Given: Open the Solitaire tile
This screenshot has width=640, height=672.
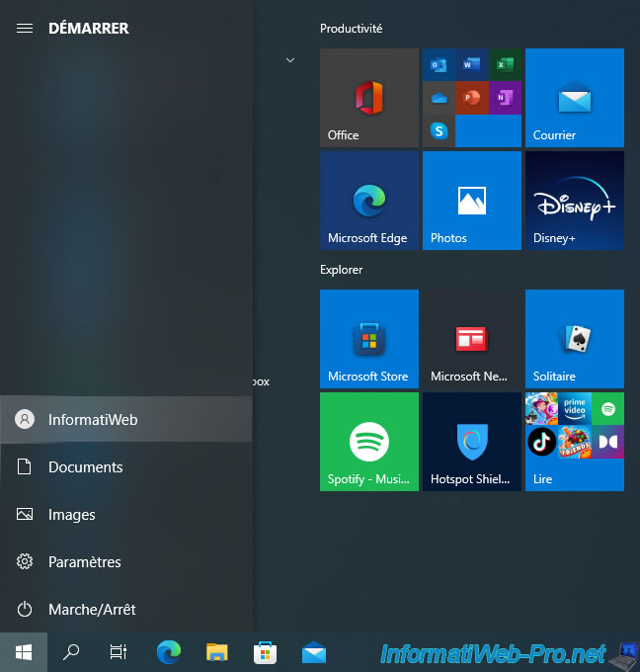Looking at the screenshot, I should [575, 339].
